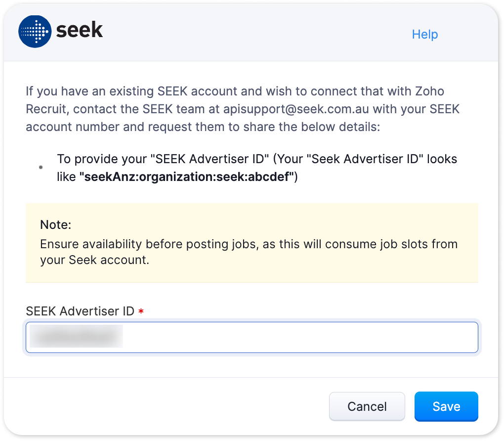Screen dimensions: 504x441
Task: Click the blurred value inside the input
Action: (x=76, y=336)
